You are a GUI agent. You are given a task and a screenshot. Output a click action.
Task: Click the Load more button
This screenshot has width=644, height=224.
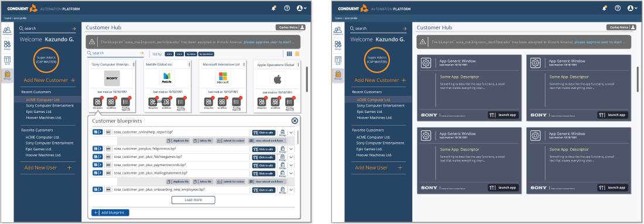tap(193, 200)
